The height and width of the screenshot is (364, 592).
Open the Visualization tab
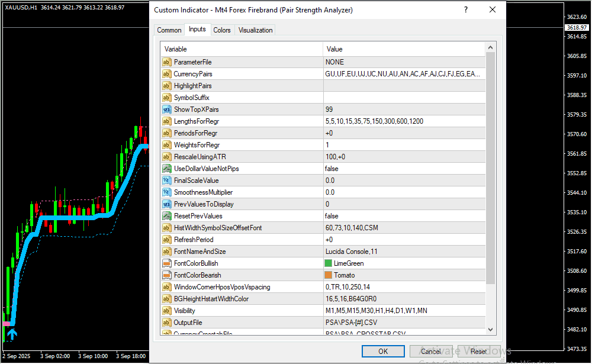point(255,30)
